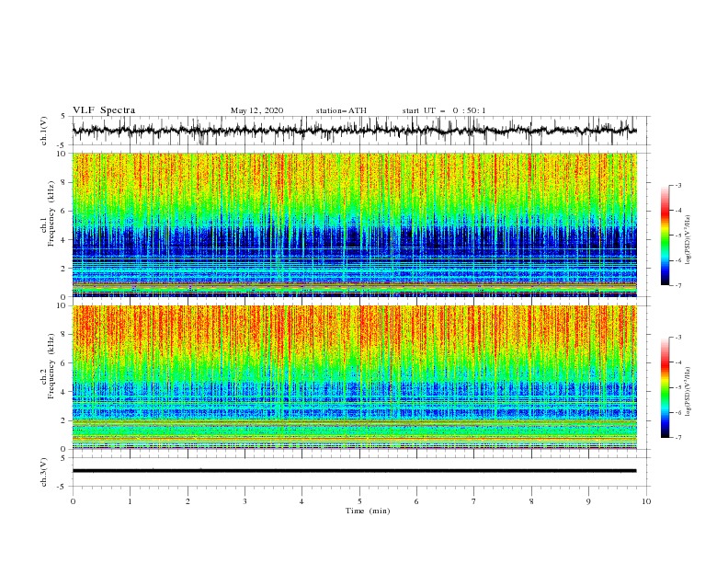Click the ch.1 voltage waveform trace
The width and height of the screenshot is (728, 563).
click(354, 131)
